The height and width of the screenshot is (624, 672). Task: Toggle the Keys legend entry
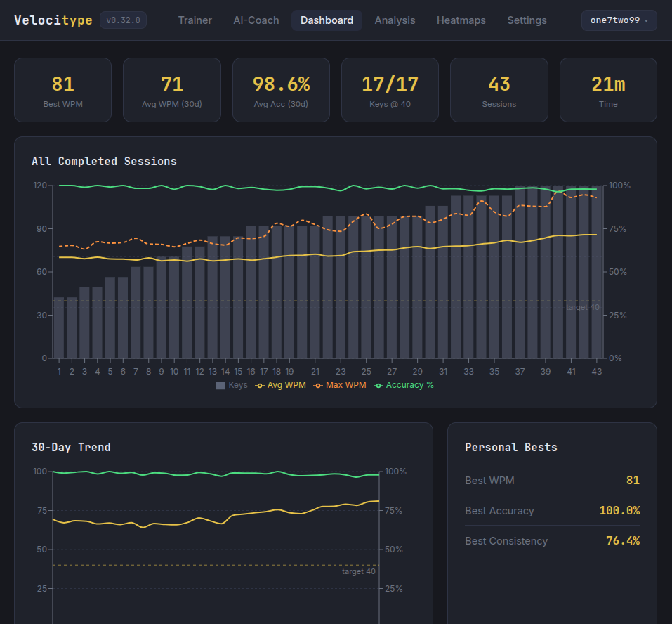pyautogui.click(x=232, y=385)
